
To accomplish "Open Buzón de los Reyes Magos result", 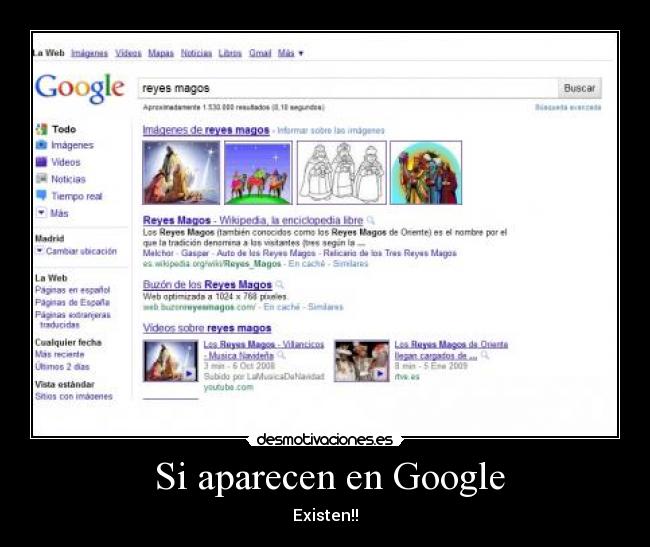I will [207, 285].
